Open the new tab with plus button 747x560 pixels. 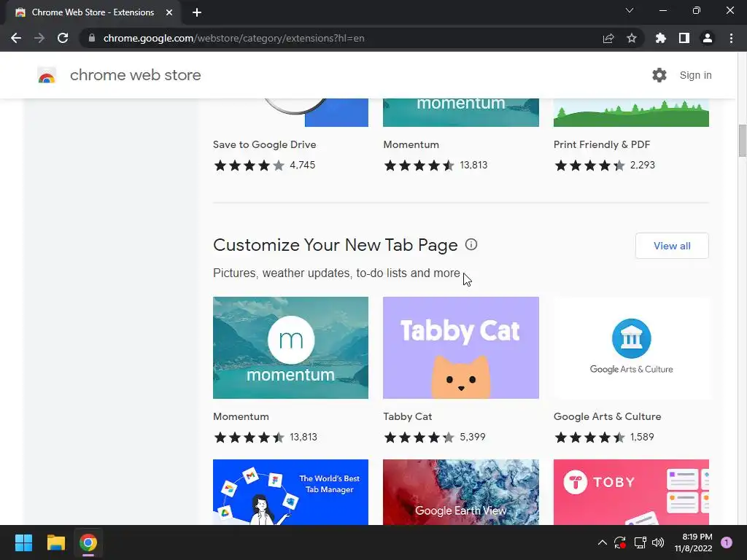click(197, 12)
